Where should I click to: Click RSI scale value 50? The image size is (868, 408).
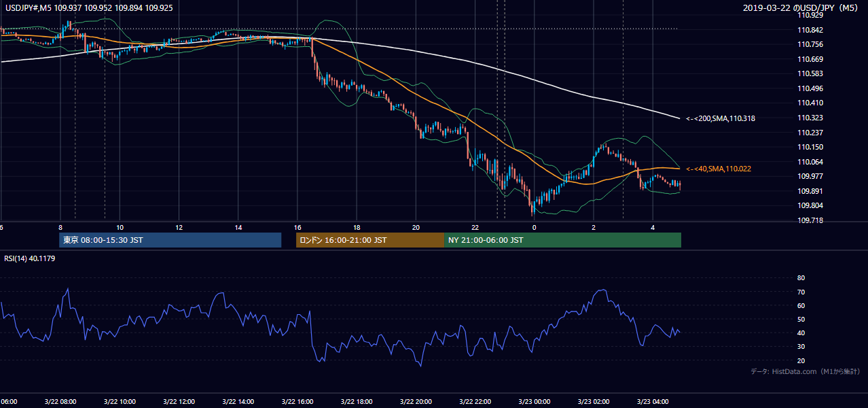(x=801, y=319)
